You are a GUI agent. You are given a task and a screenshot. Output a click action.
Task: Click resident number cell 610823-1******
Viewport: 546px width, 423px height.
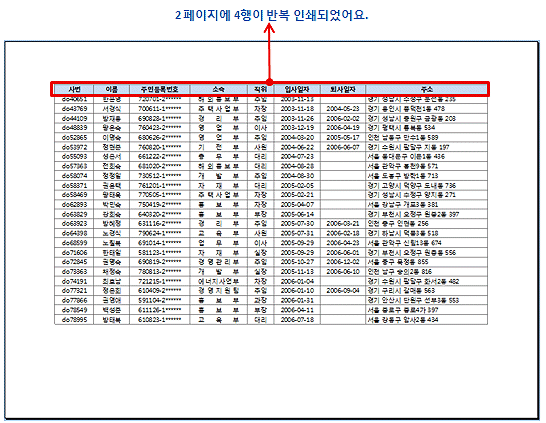coord(159,320)
